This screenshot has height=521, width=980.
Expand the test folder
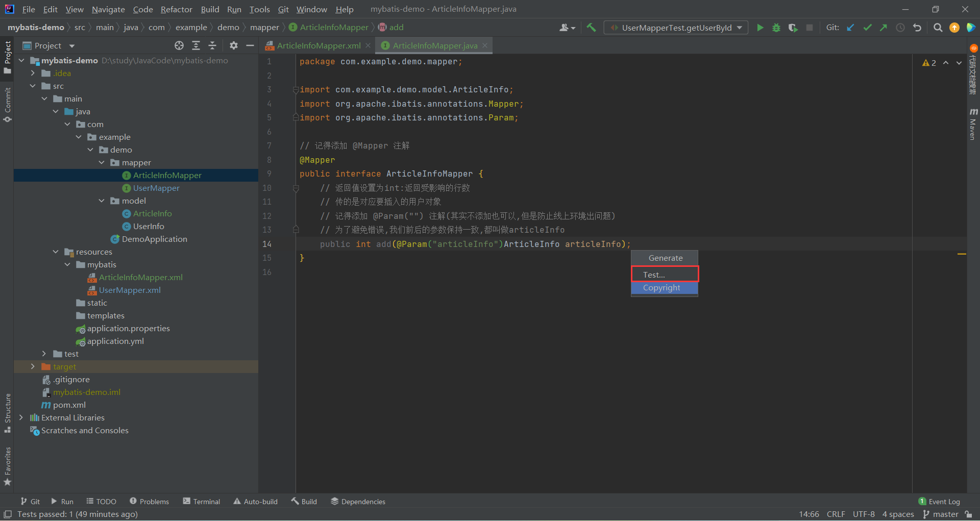click(44, 354)
